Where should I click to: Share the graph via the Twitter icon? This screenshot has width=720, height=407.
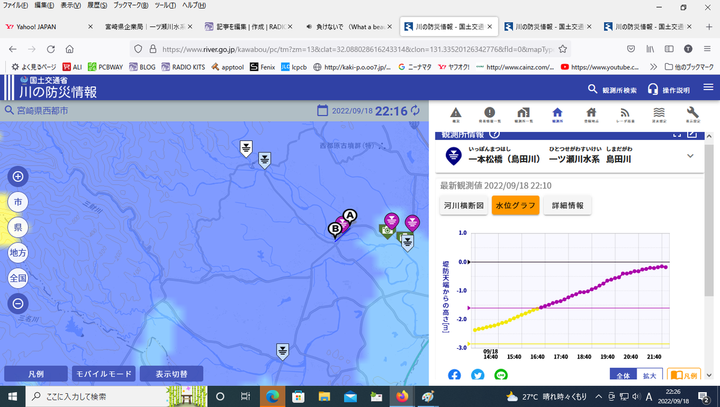[x=478, y=375]
